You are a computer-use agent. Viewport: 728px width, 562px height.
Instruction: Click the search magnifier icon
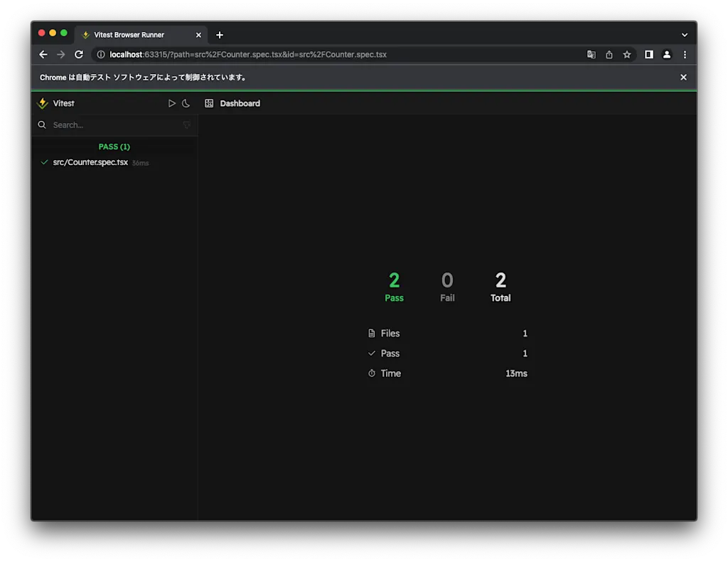pyautogui.click(x=42, y=125)
